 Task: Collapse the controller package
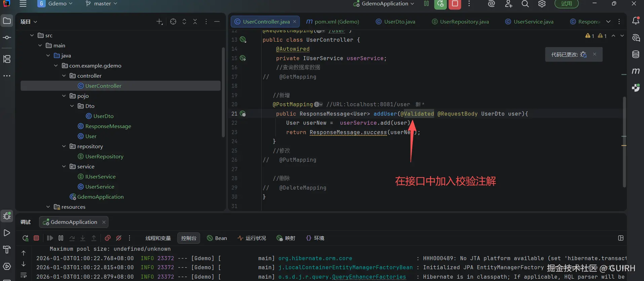[x=64, y=76]
